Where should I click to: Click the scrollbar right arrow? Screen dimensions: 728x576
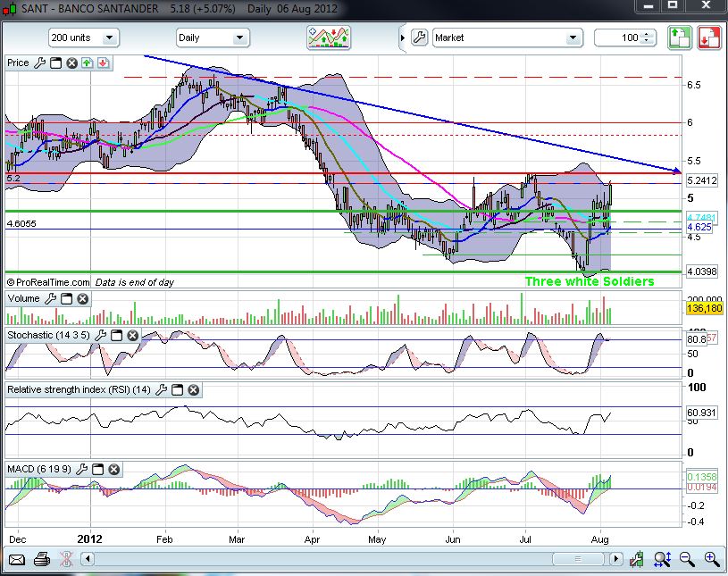click(615, 559)
